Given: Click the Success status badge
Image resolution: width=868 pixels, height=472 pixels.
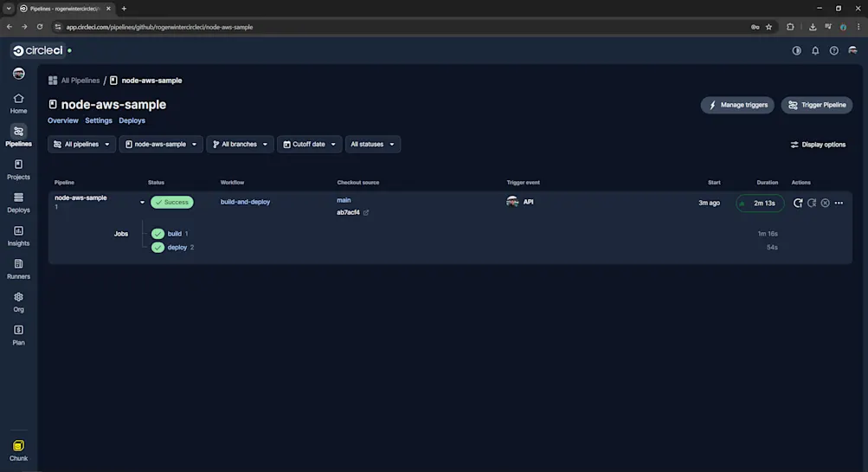Looking at the screenshot, I should [x=172, y=202].
